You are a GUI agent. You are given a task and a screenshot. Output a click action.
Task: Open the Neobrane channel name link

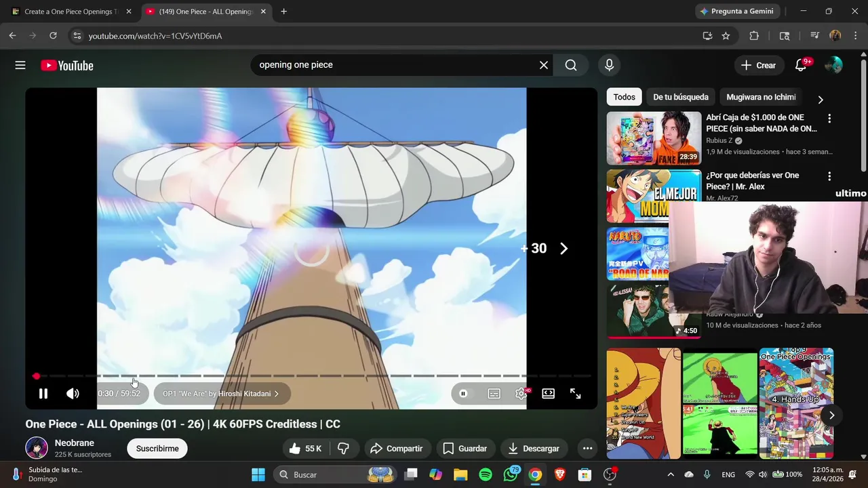tap(75, 443)
